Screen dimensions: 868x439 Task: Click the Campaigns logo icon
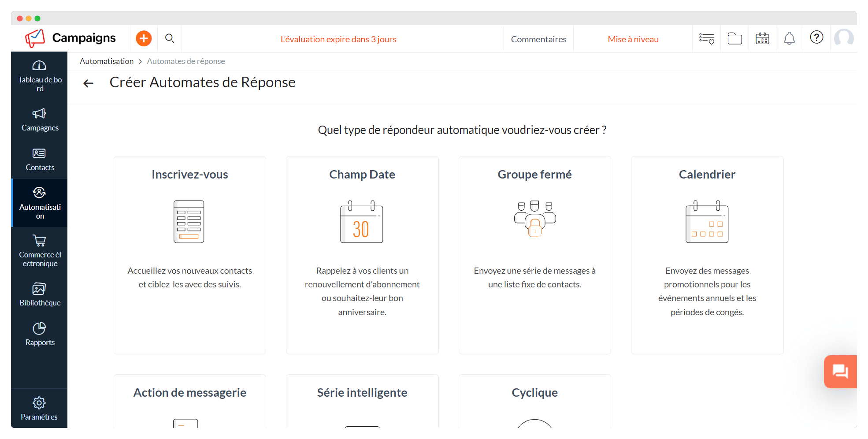pos(35,38)
